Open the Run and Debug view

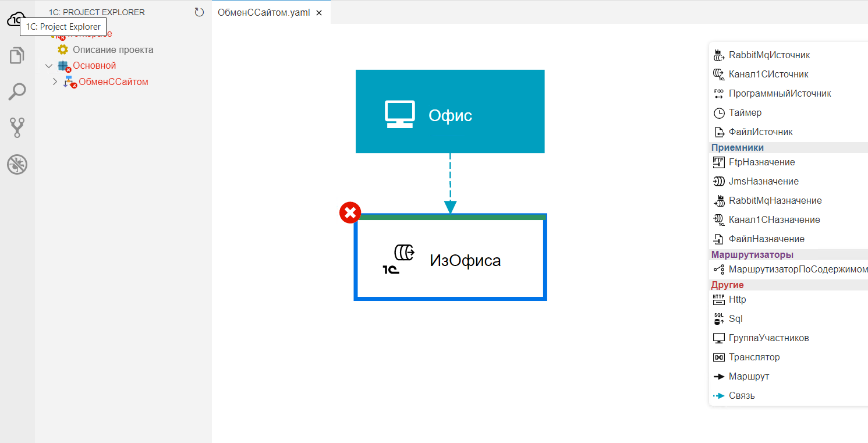pyautogui.click(x=17, y=165)
